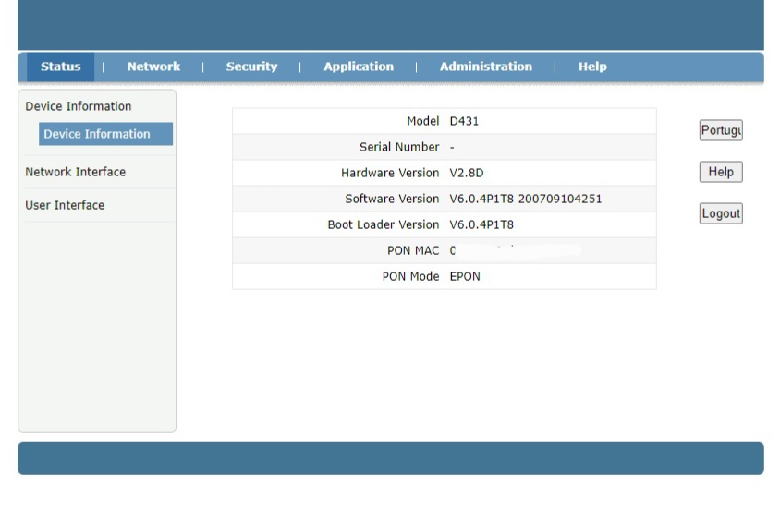Viewport: 780px width, 532px height.
Task: Log out using the Logout button
Action: pos(721,213)
